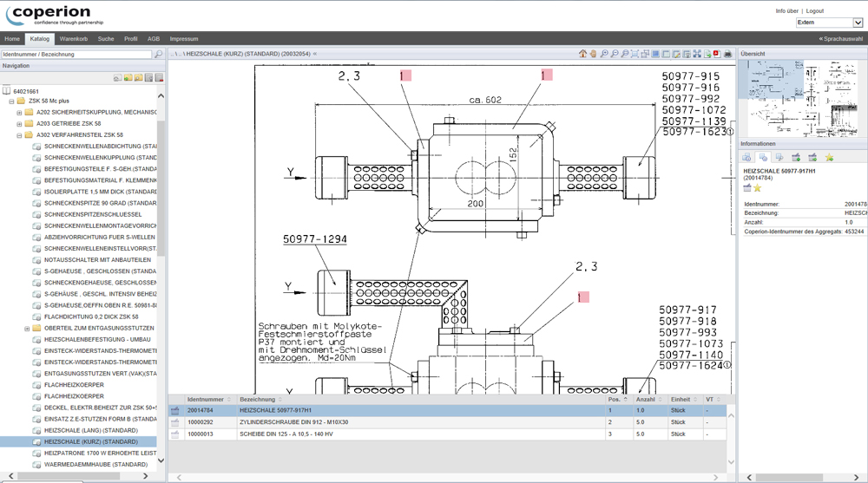The width and height of the screenshot is (868, 483).
Task: Export drawing with the PDF icon
Action: 717,54
